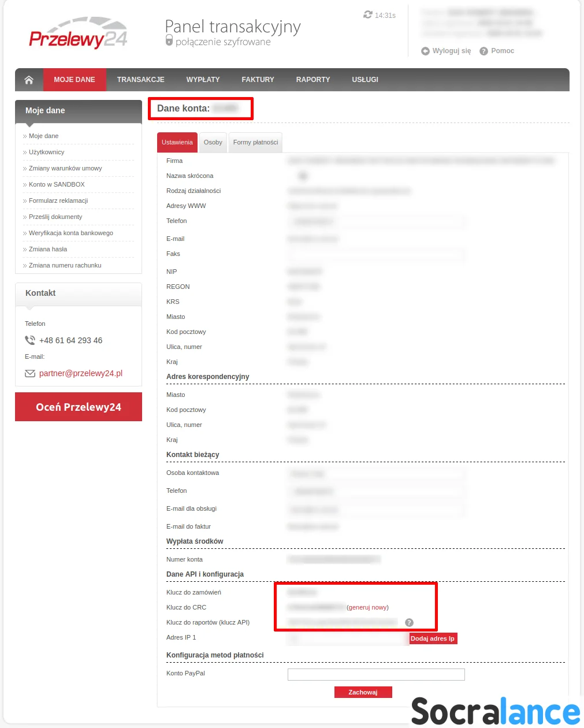Screen dimensions: 584x728
Task: Click the generuj nowy CRC key link
Action: pyautogui.click(x=367, y=607)
